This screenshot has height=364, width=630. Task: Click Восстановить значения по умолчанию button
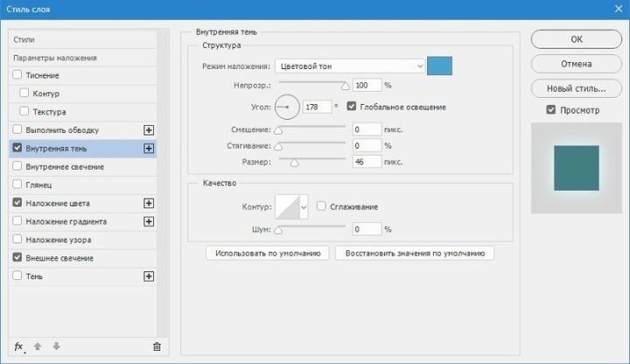coord(415,253)
